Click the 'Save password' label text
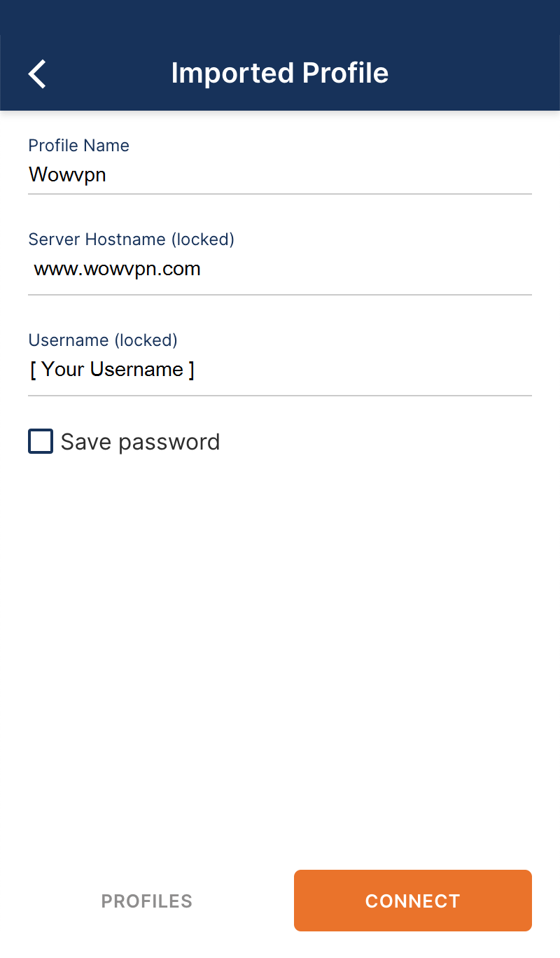Viewport: 560px width, 958px height. (x=140, y=442)
